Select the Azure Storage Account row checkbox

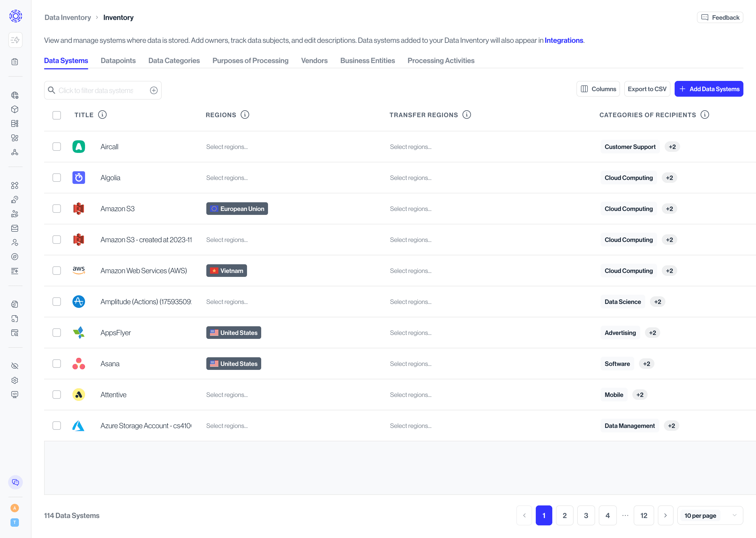tap(57, 426)
